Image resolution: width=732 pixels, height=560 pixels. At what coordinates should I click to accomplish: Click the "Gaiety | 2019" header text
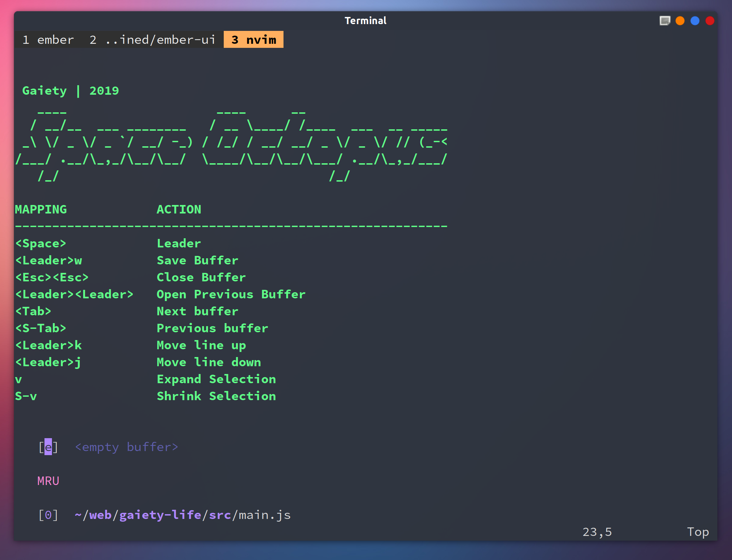point(71,91)
